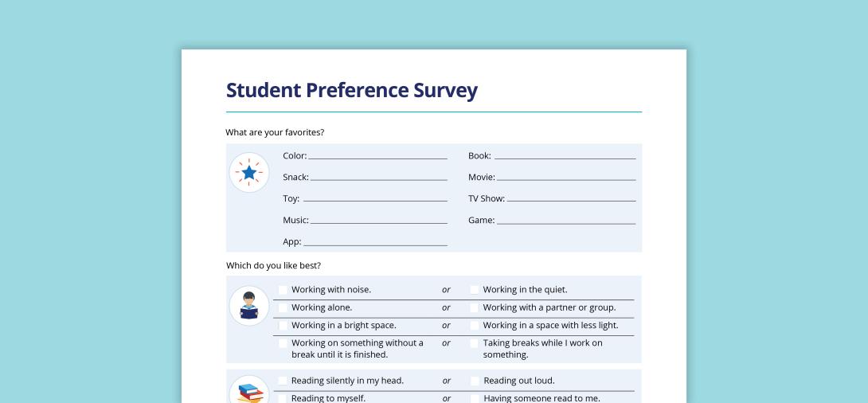Screen dimensions: 868x403
Task: Tick "Working in the quiet" checkbox
Action: tap(475, 290)
